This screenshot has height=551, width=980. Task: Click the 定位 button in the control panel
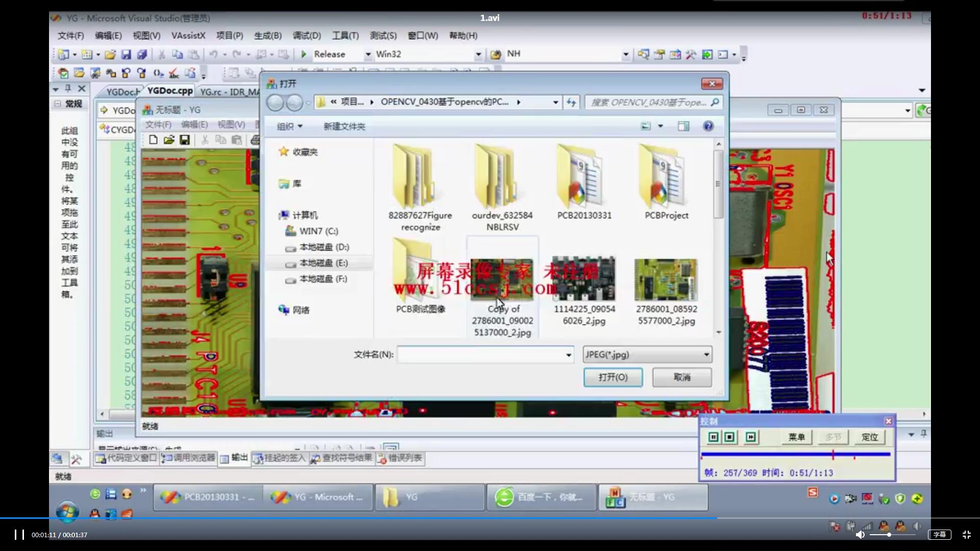(x=870, y=437)
